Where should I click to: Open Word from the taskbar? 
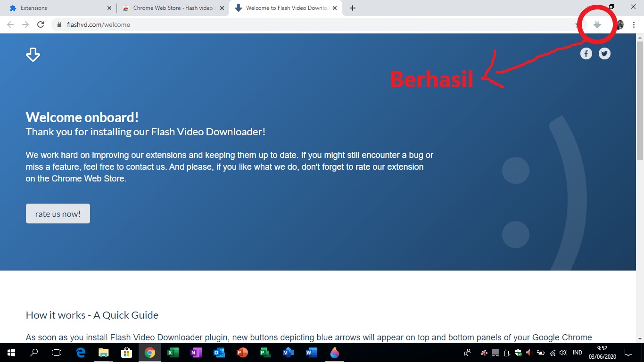311,353
